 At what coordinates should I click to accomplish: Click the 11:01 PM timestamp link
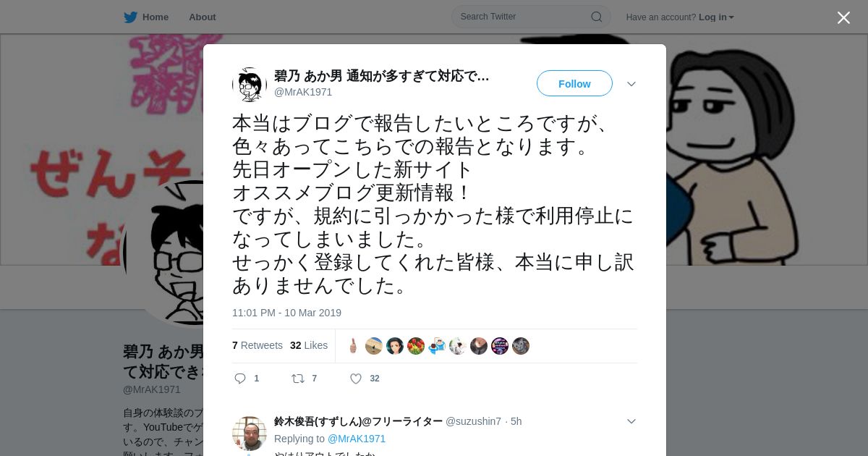pyautogui.click(x=286, y=313)
